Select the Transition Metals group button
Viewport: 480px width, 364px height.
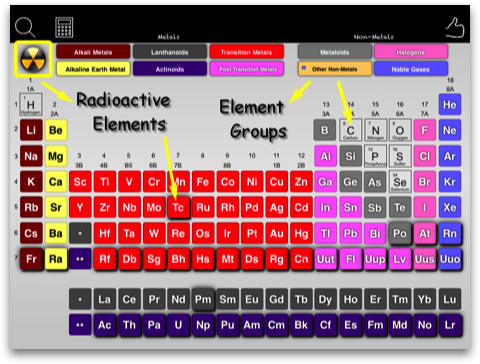tap(247, 52)
